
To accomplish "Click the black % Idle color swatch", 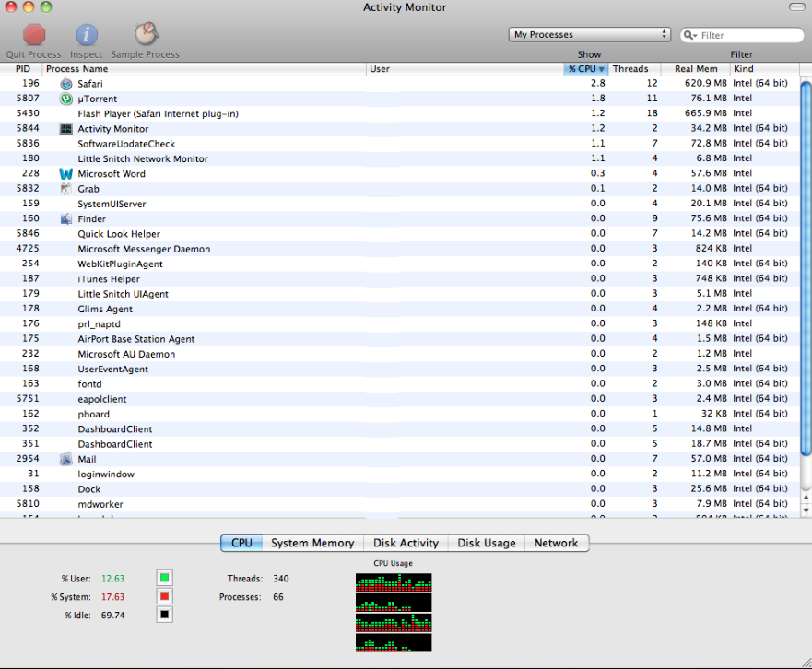I will pos(165,615).
